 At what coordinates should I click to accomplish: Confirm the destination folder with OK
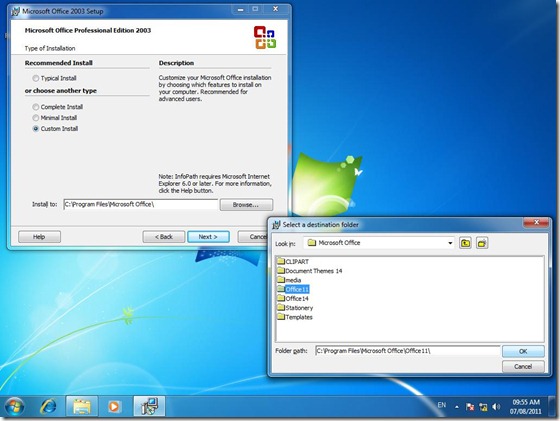(523, 351)
